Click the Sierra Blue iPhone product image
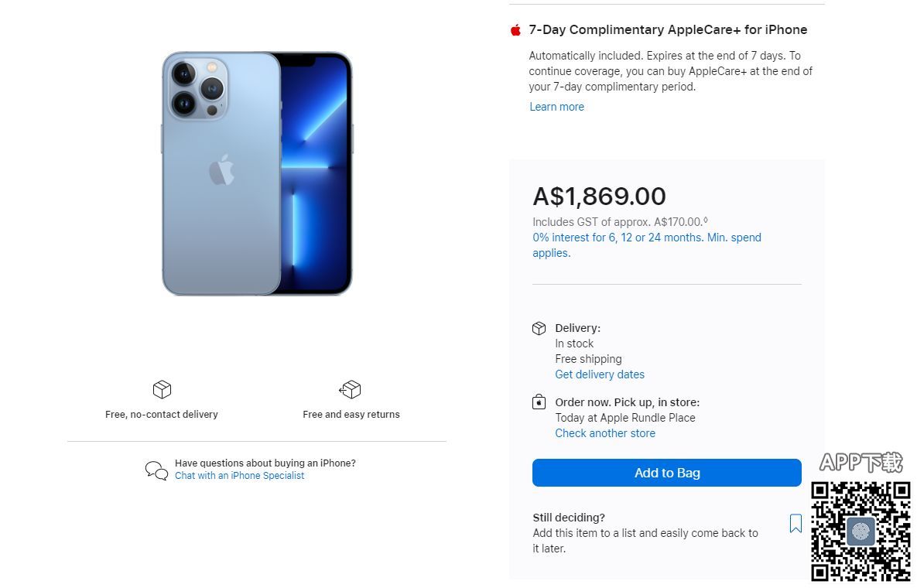Viewport: 917px width, 588px height. coord(257,174)
